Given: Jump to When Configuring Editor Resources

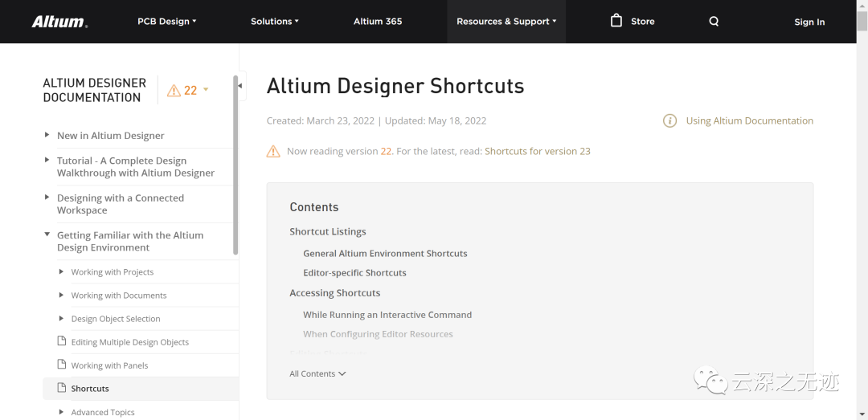Looking at the screenshot, I should click(x=378, y=334).
